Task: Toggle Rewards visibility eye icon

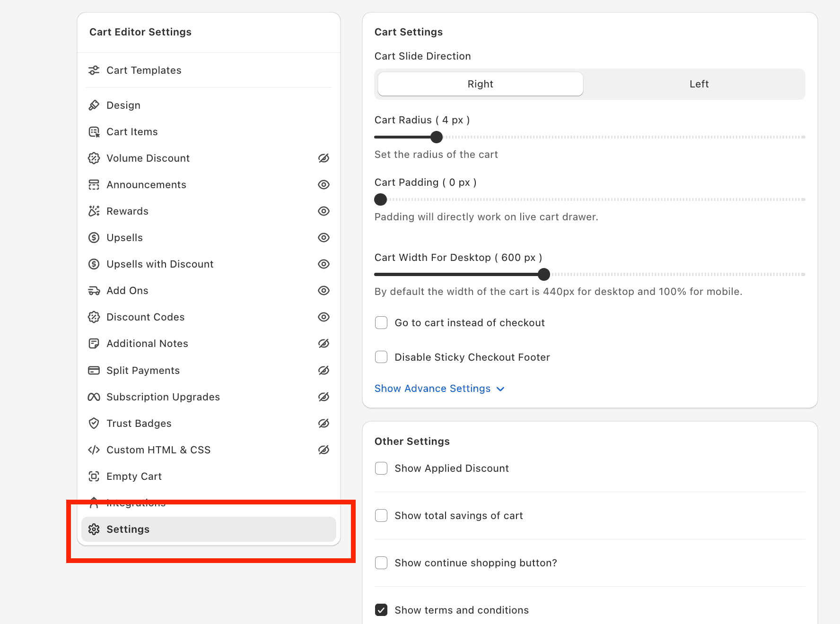Action: pyautogui.click(x=324, y=211)
